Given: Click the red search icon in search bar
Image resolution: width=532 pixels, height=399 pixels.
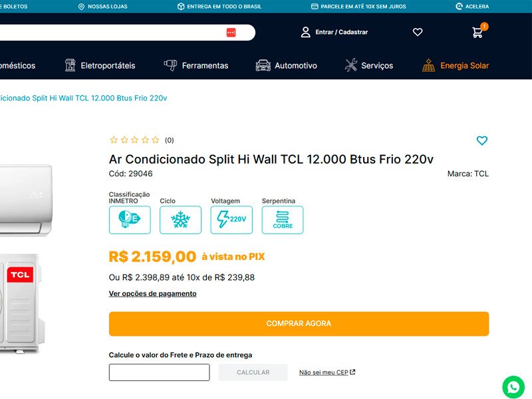Looking at the screenshot, I should (x=231, y=33).
